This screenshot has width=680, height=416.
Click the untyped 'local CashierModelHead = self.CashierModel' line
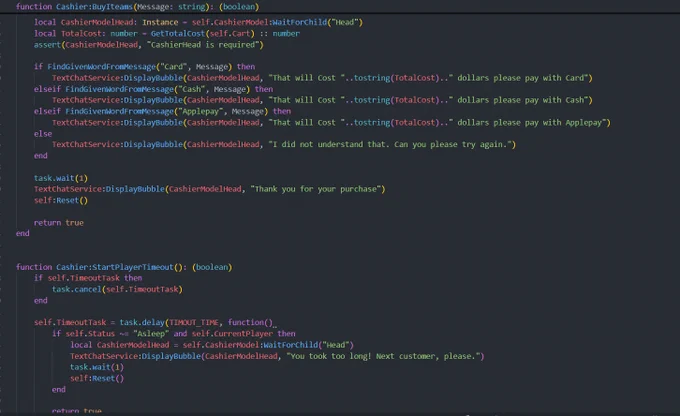(x=212, y=345)
